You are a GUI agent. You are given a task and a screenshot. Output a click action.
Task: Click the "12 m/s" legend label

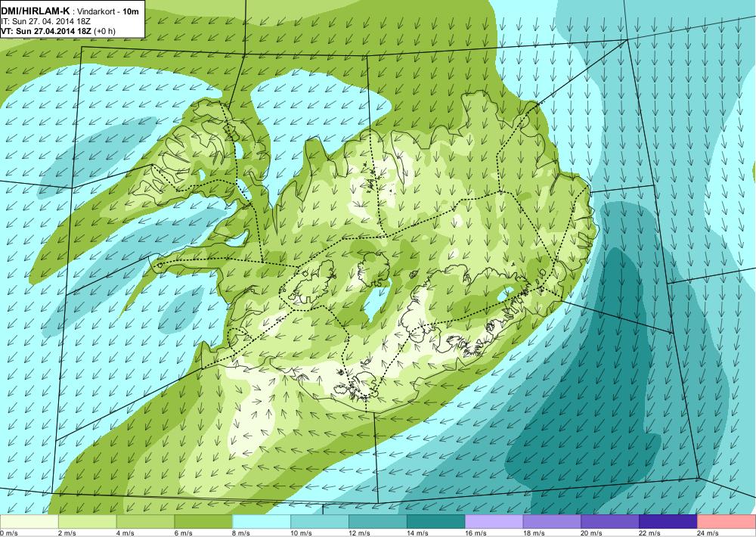click(x=360, y=533)
